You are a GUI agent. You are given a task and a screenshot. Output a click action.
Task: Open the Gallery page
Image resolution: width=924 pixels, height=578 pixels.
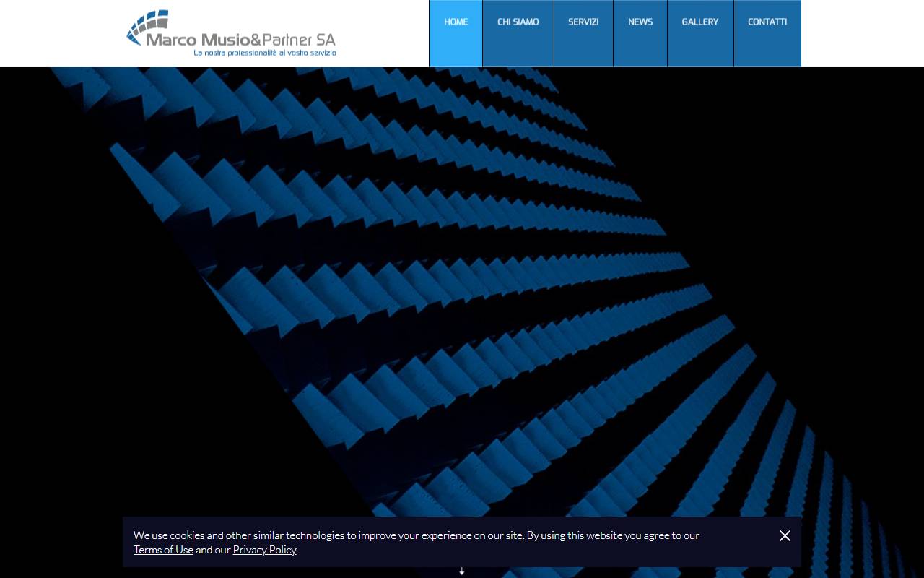[700, 33]
